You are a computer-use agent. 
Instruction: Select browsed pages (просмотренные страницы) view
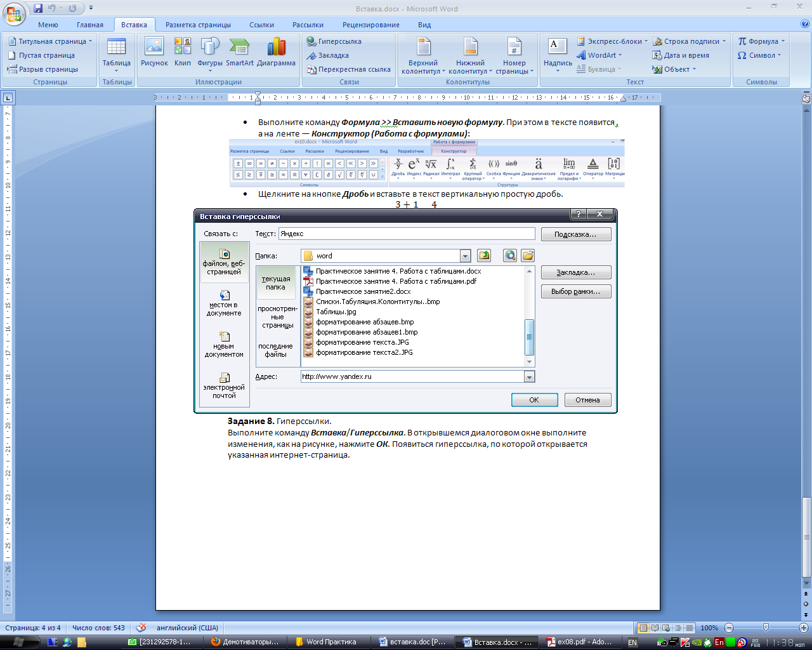(277, 317)
